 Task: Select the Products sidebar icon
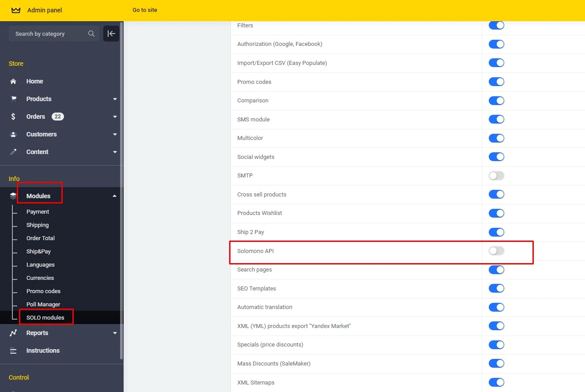14,99
